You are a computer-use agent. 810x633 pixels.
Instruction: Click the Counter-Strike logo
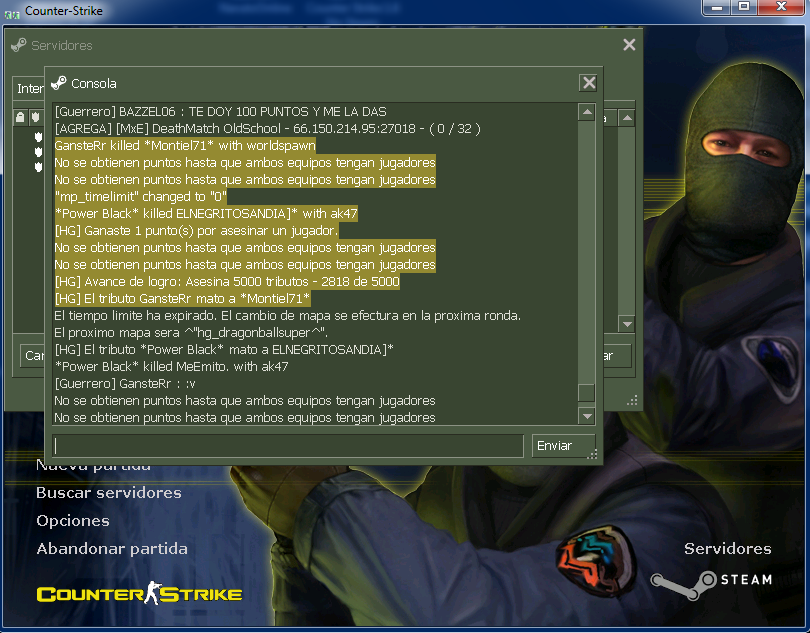pyautogui.click(x=139, y=593)
